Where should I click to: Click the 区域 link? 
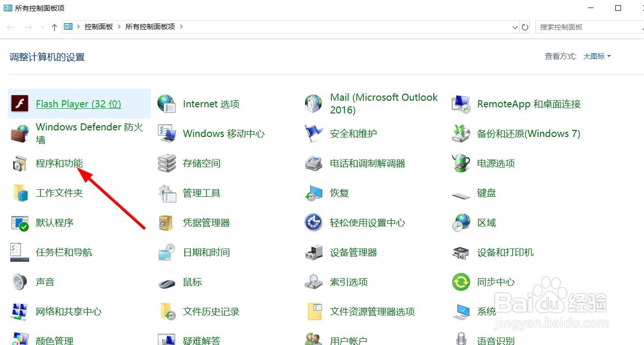pos(487,223)
